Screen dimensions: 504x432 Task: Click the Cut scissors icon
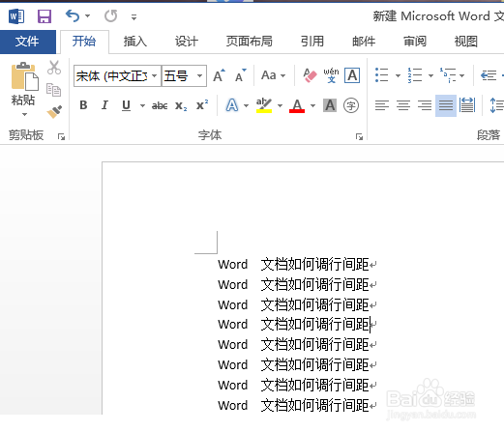point(54,68)
